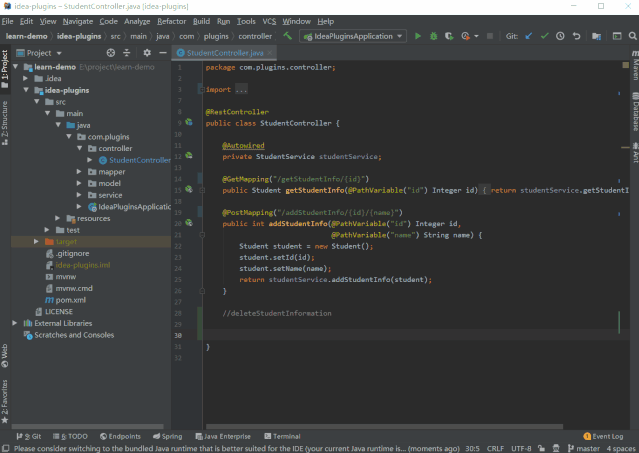Click the green Run button

419,36
